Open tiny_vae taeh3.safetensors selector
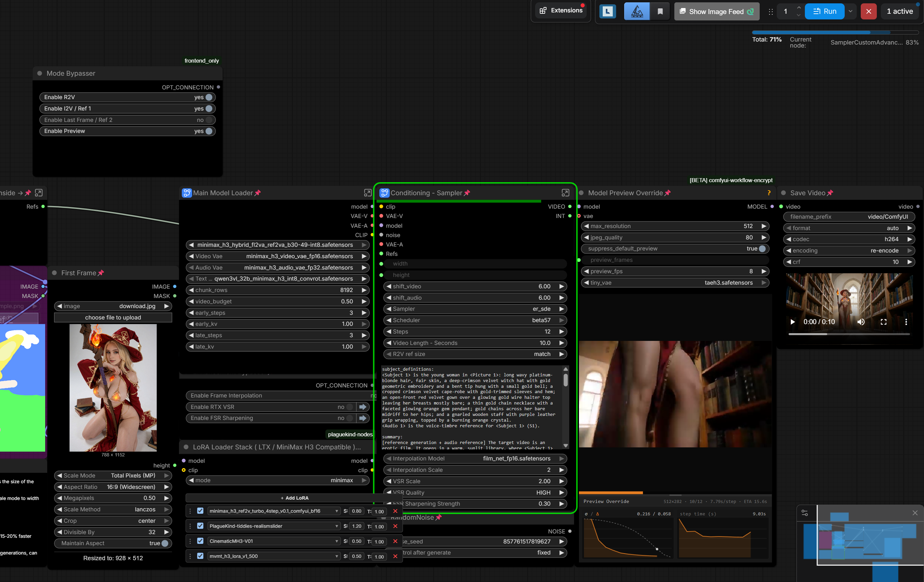Image resolution: width=924 pixels, height=582 pixels. pos(675,283)
